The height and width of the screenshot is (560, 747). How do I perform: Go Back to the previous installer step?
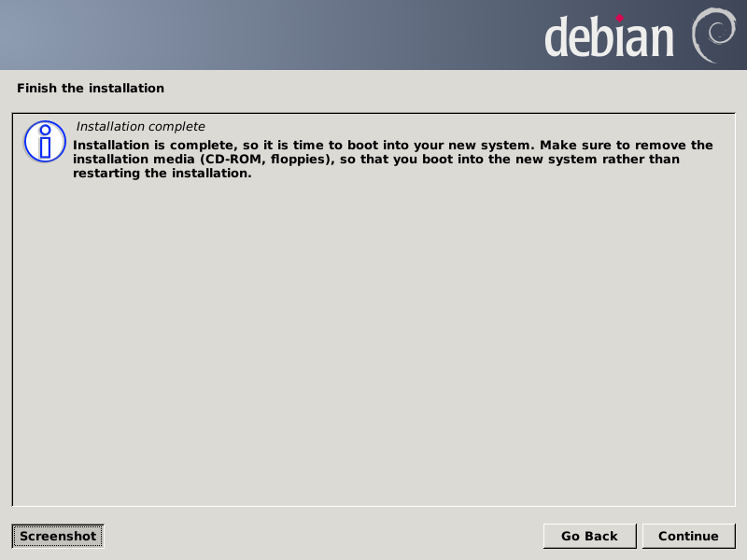(x=589, y=536)
